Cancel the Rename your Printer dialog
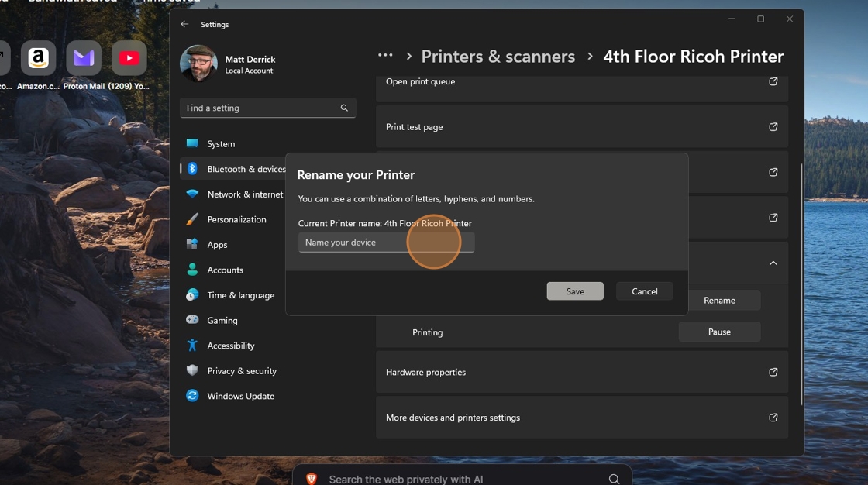The width and height of the screenshot is (868, 485). 644,291
